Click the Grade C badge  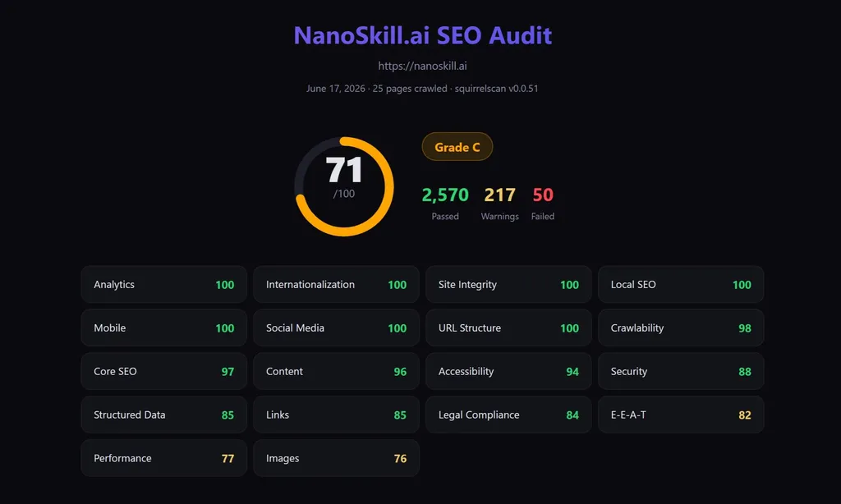[457, 147]
